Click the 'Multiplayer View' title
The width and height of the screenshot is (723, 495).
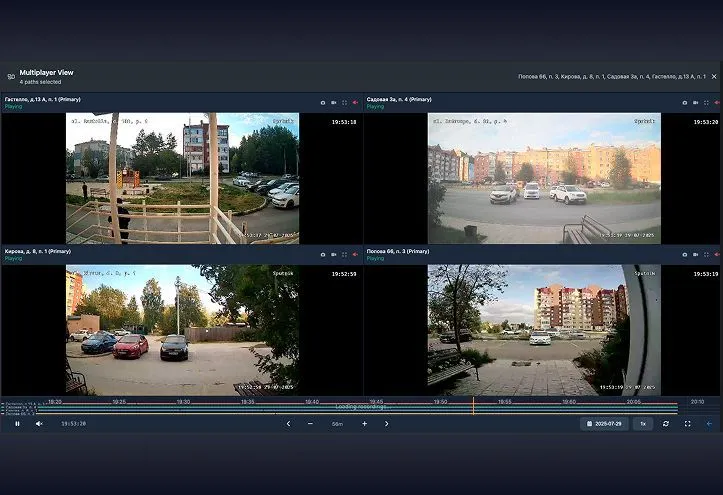point(46,72)
